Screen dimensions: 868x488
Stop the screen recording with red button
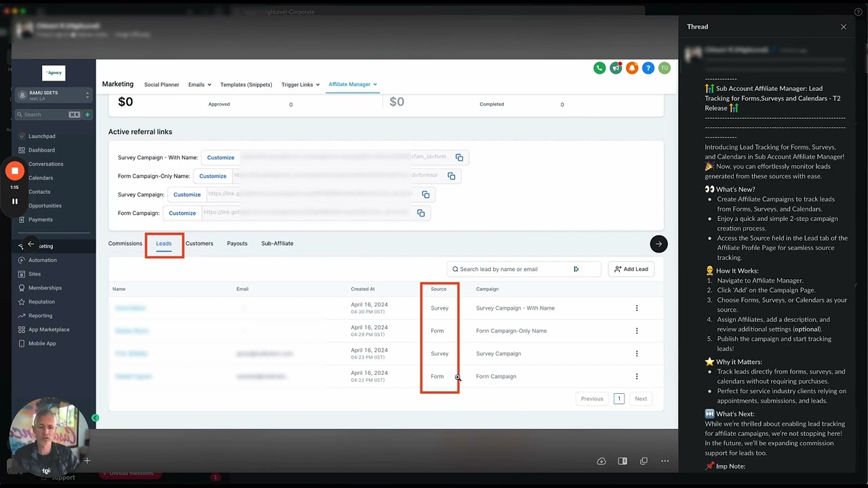pos(15,171)
